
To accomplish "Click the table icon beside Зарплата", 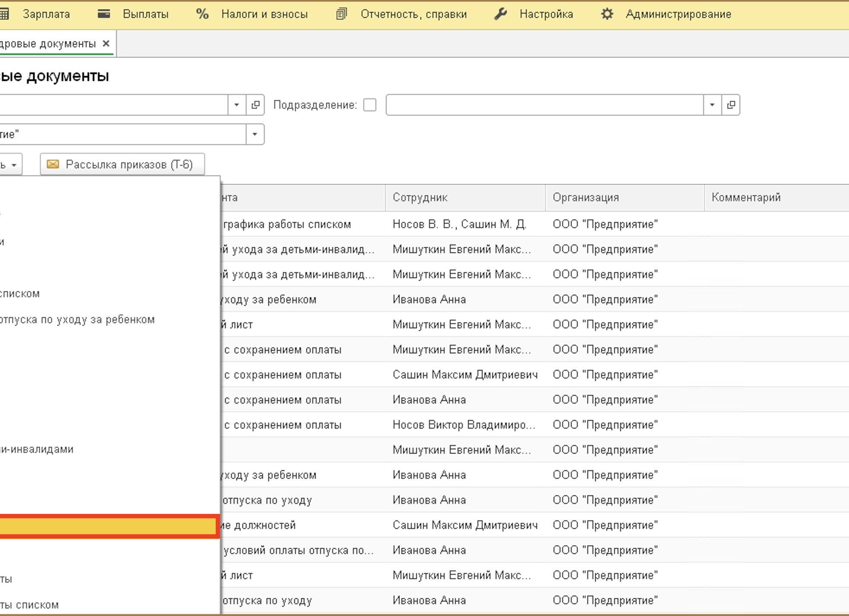I will [4, 14].
